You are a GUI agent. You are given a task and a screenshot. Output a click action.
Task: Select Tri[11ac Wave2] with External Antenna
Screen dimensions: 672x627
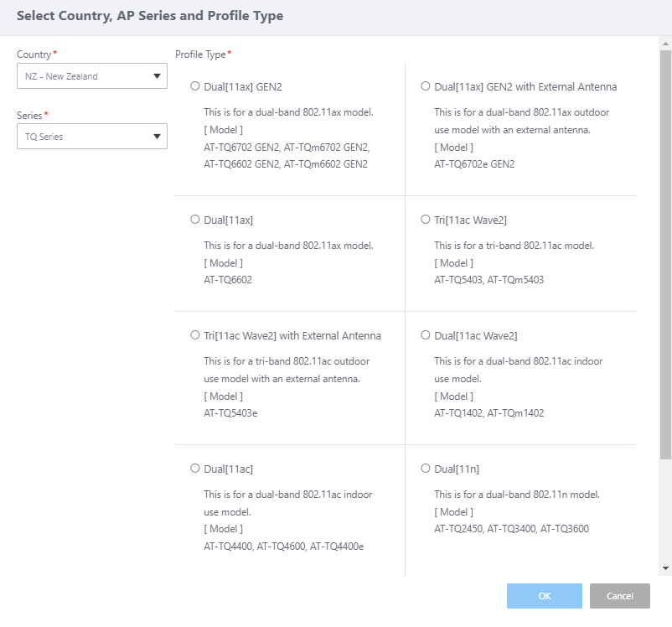[195, 335]
